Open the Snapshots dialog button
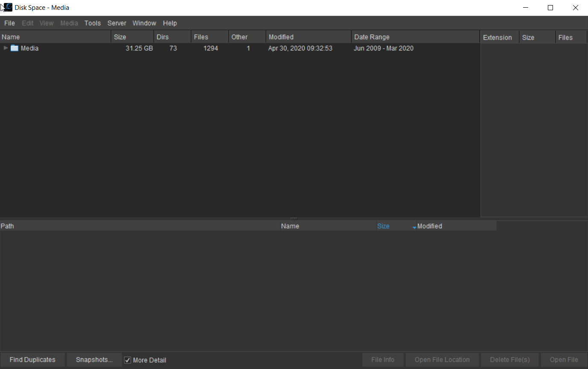Screen dimensions: 588x369 (x=94, y=360)
